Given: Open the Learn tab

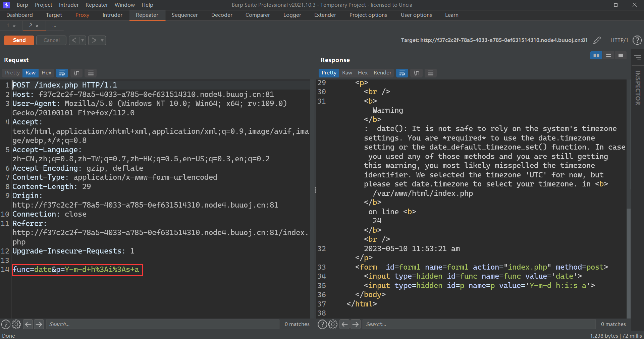Looking at the screenshot, I should 452,15.
